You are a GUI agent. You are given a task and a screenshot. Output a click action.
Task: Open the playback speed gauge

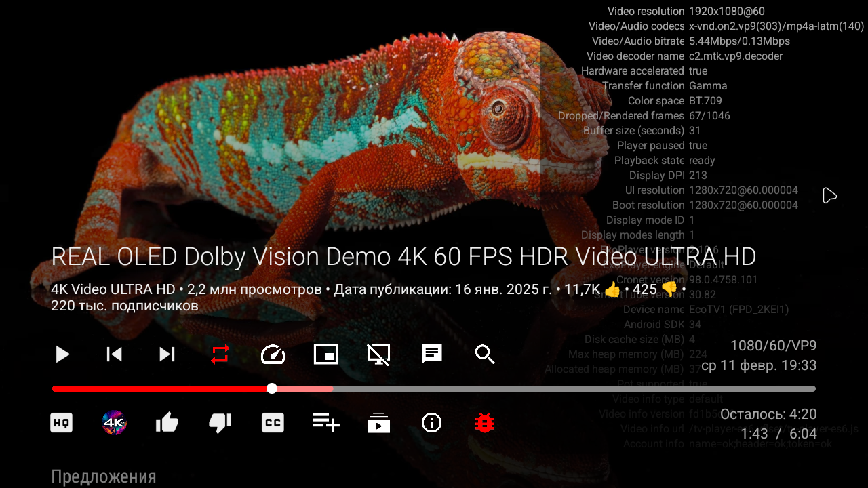coord(273,354)
